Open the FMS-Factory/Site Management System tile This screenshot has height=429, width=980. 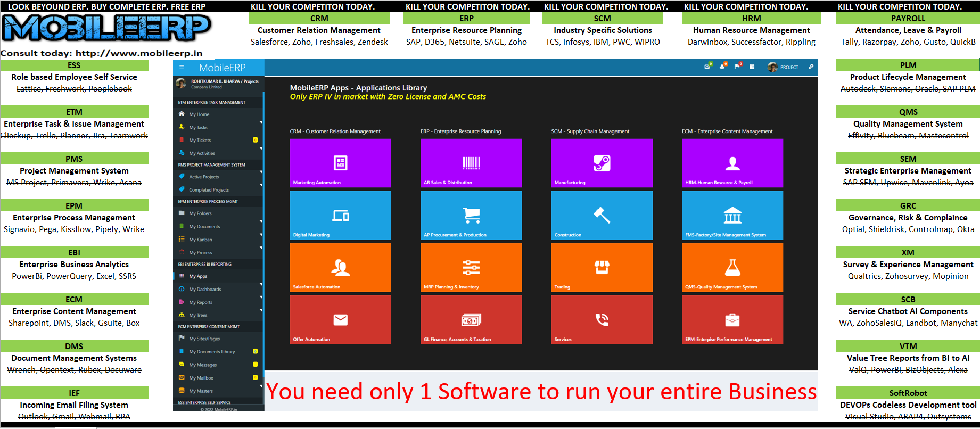732,215
